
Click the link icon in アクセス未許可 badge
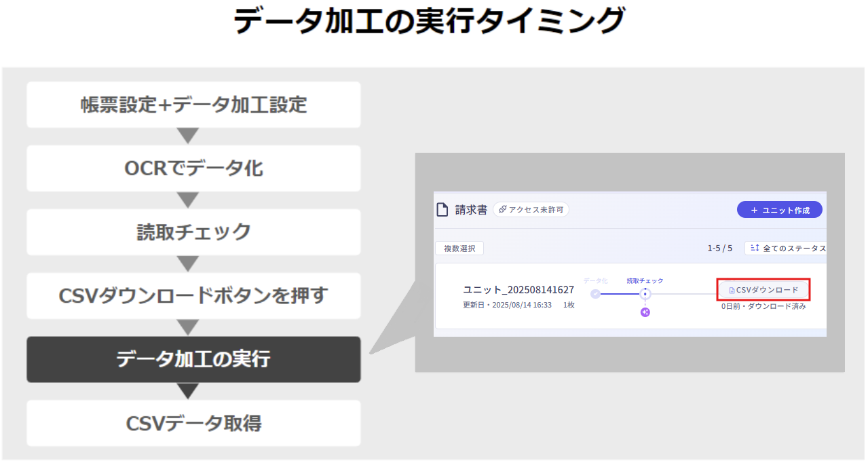click(503, 210)
